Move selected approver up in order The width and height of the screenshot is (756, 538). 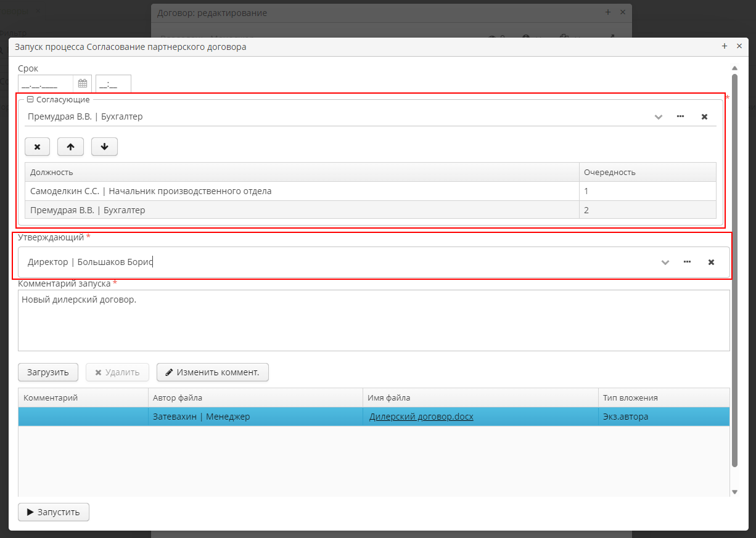(x=70, y=147)
